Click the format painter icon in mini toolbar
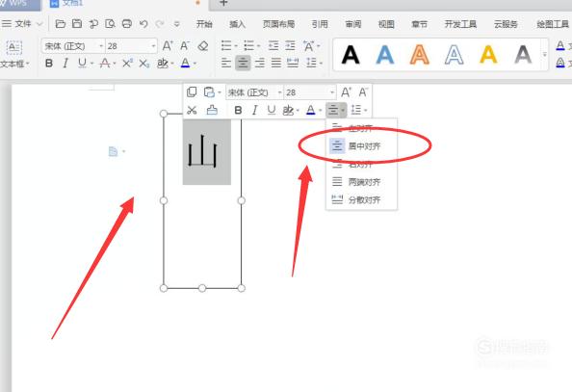 tap(212, 110)
